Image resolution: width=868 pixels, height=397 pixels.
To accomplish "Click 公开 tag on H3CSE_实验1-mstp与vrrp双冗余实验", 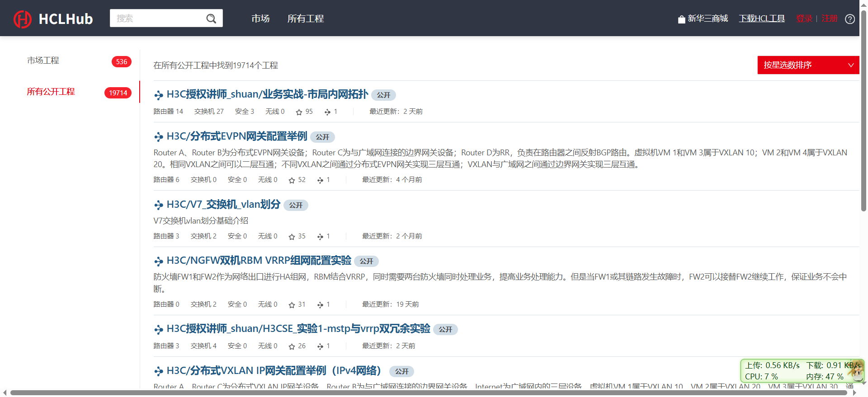I will pyautogui.click(x=445, y=330).
